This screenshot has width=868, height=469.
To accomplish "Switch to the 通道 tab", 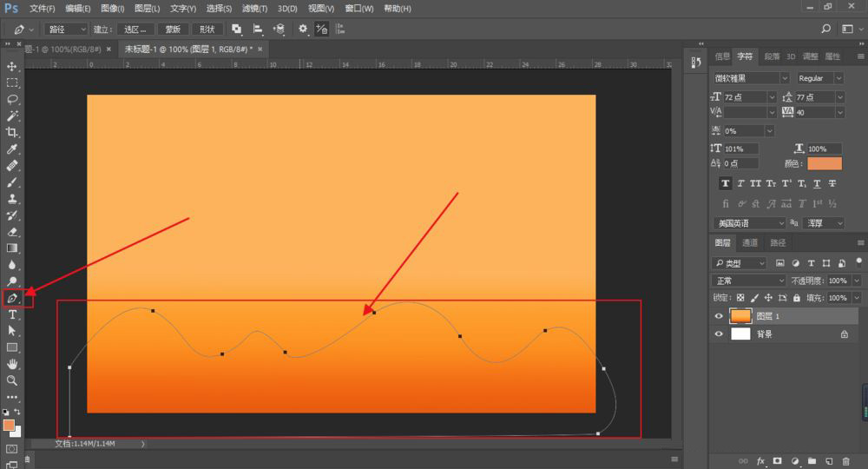I will (x=750, y=243).
